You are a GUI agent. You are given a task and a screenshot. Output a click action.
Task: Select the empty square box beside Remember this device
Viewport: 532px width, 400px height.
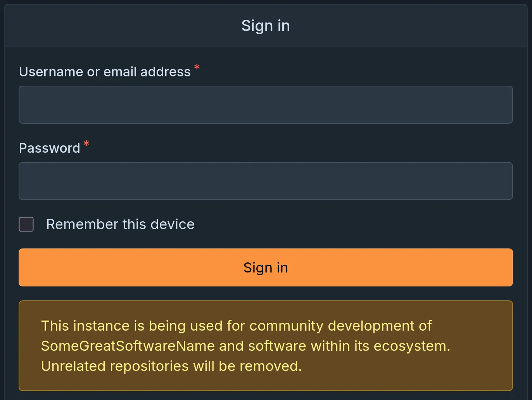[26, 224]
